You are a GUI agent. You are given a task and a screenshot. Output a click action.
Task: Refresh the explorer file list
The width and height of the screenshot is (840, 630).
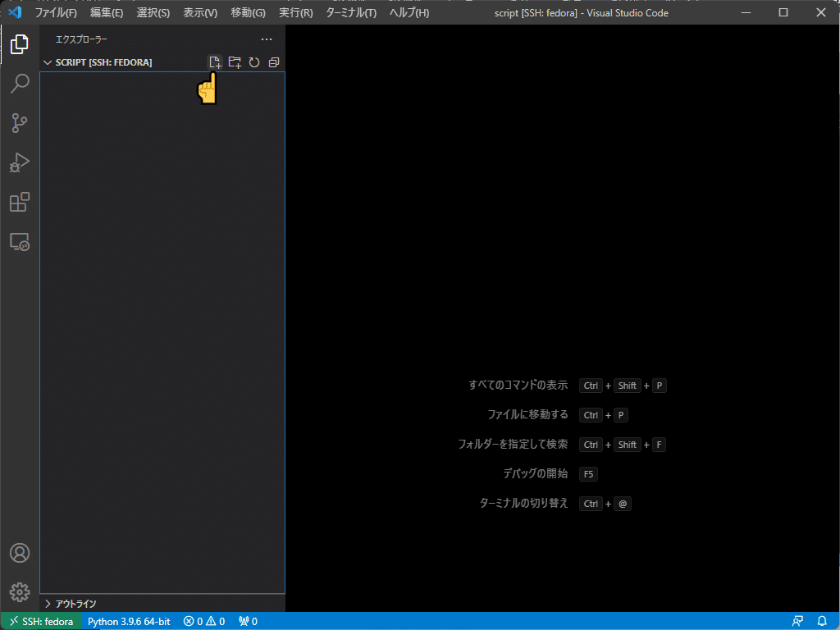[x=254, y=62]
